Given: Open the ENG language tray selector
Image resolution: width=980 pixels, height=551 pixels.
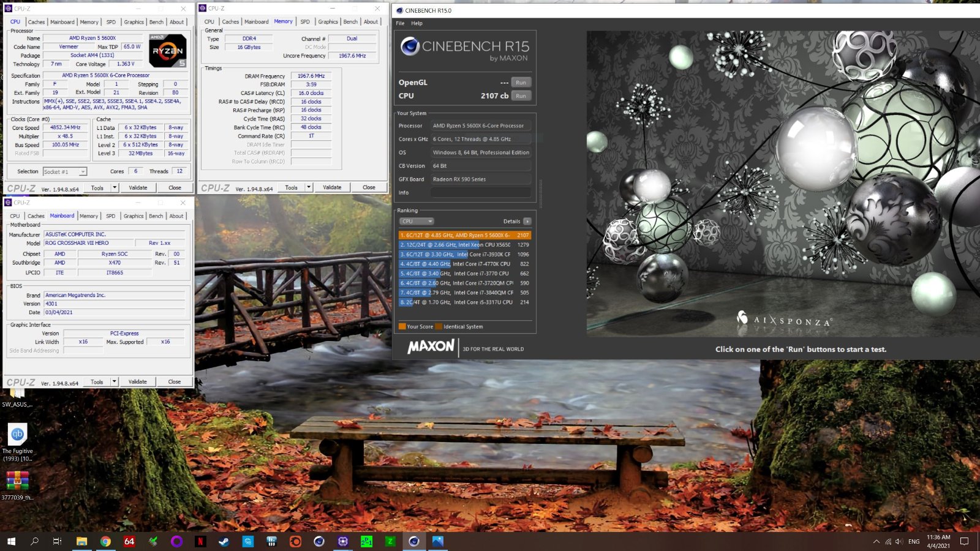Looking at the screenshot, I should 914,542.
